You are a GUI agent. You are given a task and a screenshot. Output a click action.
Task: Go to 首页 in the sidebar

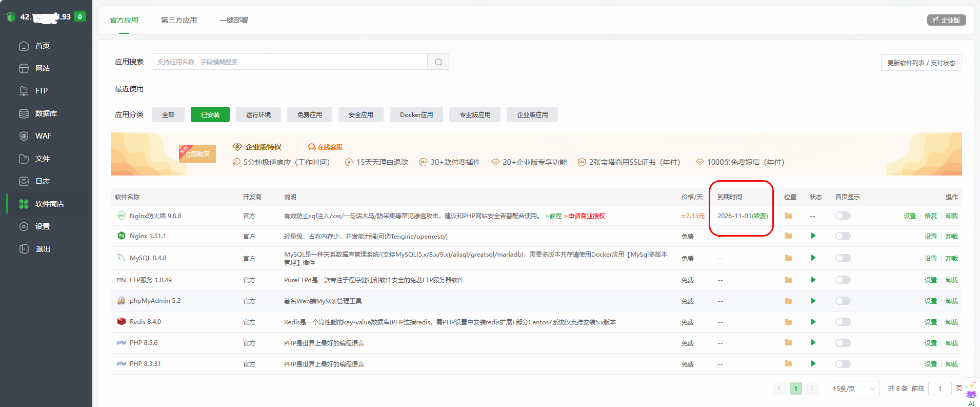pyautogui.click(x=43, y=46)
